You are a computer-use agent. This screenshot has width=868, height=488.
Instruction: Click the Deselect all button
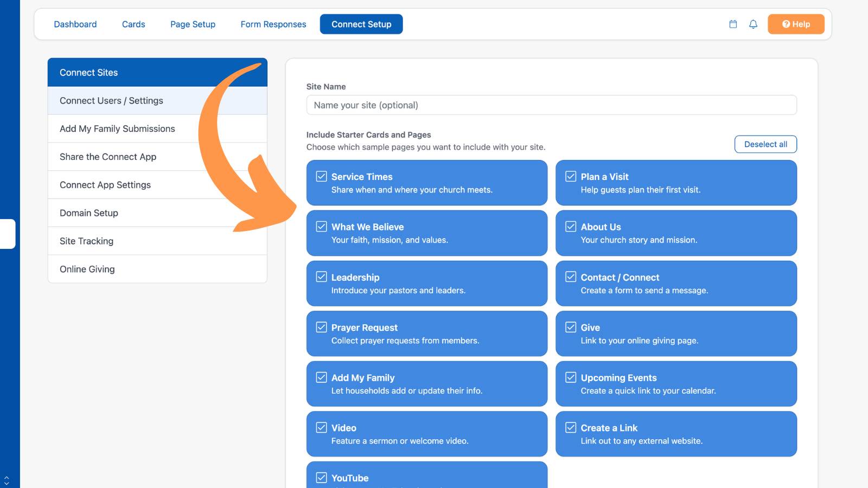click(x=765, y=144)
